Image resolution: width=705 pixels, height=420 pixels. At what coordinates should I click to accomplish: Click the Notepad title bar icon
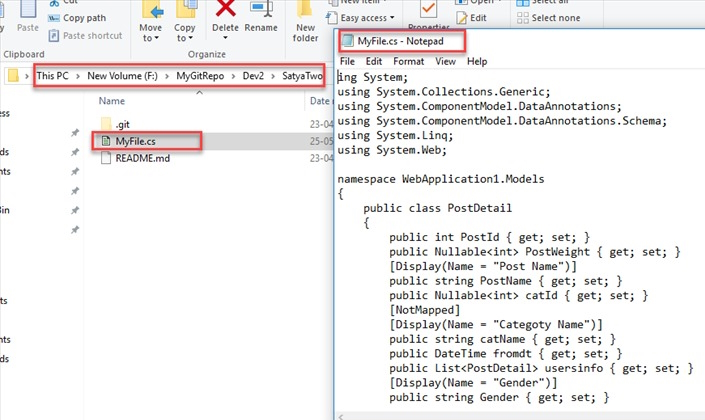(348, 41)
